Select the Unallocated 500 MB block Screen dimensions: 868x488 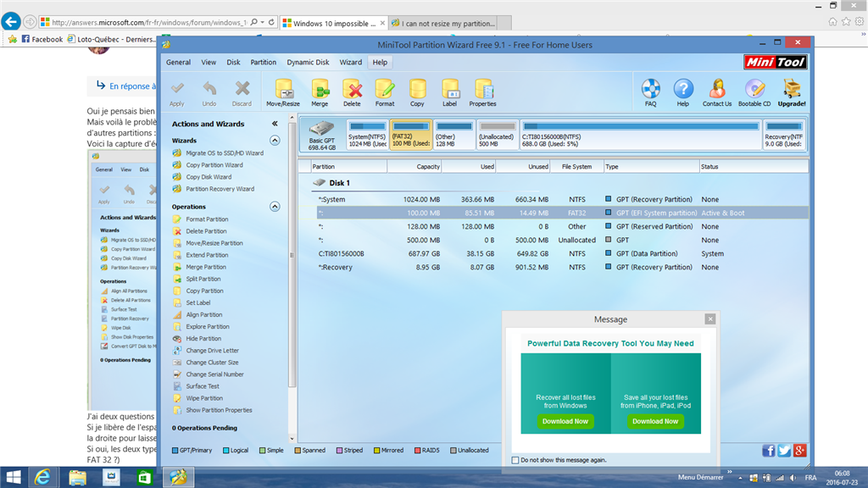pyautogui.click(x=497, y=135)
